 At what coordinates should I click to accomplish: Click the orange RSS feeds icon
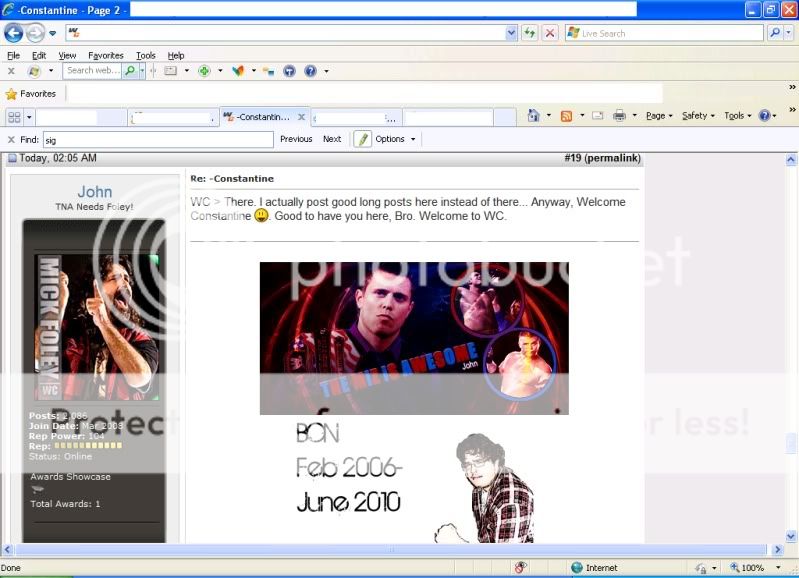[566, 116]
